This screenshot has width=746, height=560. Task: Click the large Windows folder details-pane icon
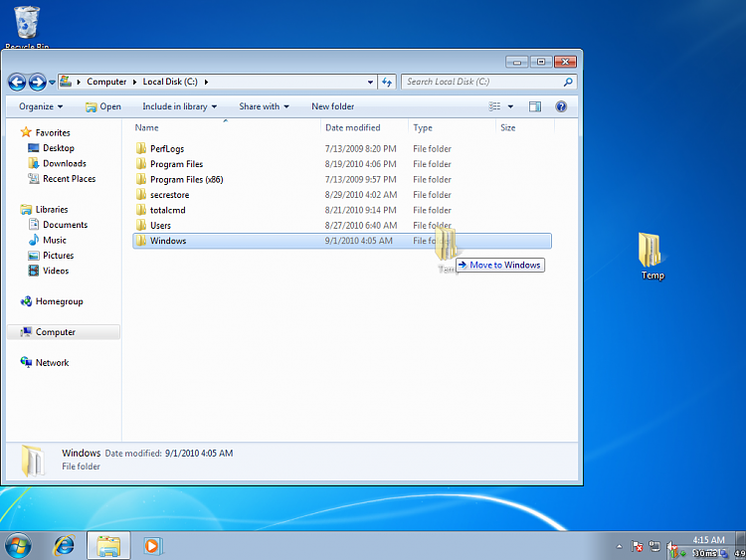click(x=33, y=461)
